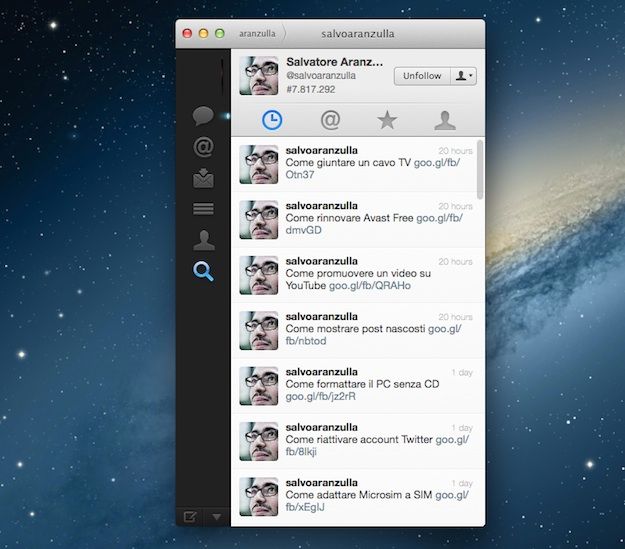Image resolution: width=625 pixels, height=549 pixels.
Task: Go back to aranzulla breadcrumb
Action: point(257,33)
